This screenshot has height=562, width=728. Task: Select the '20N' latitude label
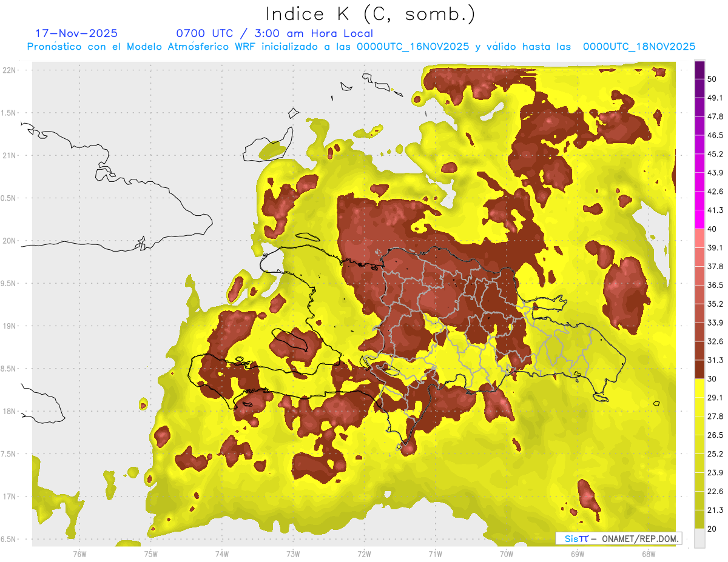click(8, 241)
